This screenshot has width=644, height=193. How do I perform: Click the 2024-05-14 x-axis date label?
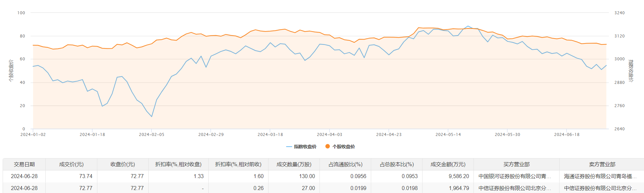point(448,135)
